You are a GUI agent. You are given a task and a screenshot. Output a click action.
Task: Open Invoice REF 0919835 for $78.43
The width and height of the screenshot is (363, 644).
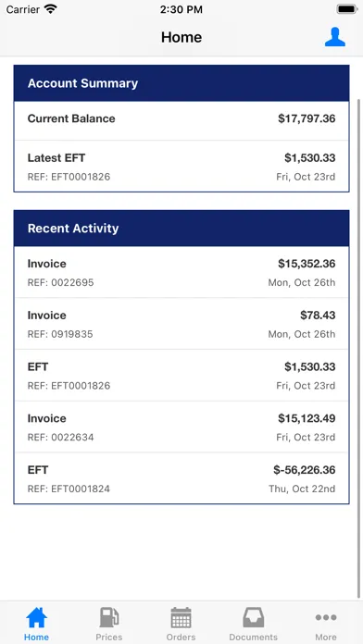pyautogui.click(x=181, y=324)
